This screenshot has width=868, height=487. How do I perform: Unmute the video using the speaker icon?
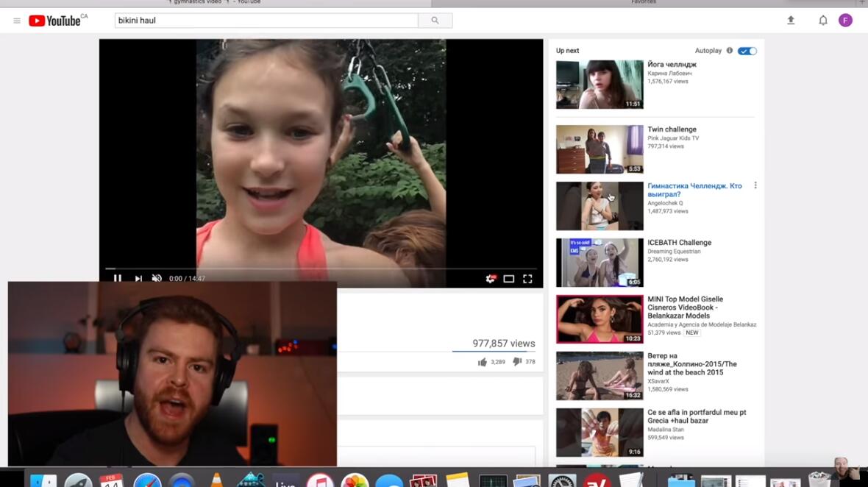pos(157,279)
